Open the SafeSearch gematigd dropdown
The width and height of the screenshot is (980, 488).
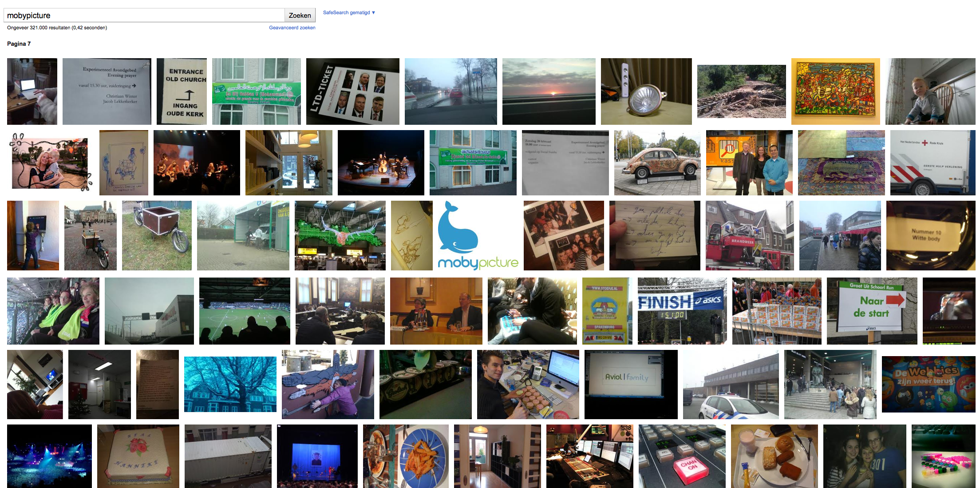point(349,12)
